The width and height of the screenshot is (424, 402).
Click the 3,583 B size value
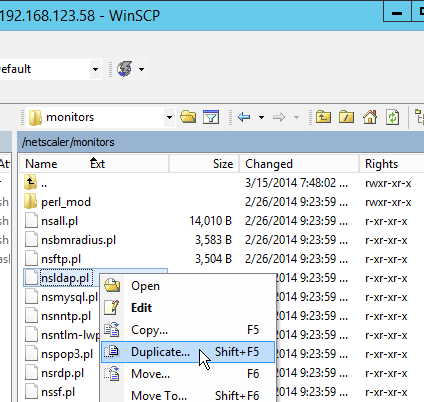point(213,240)
